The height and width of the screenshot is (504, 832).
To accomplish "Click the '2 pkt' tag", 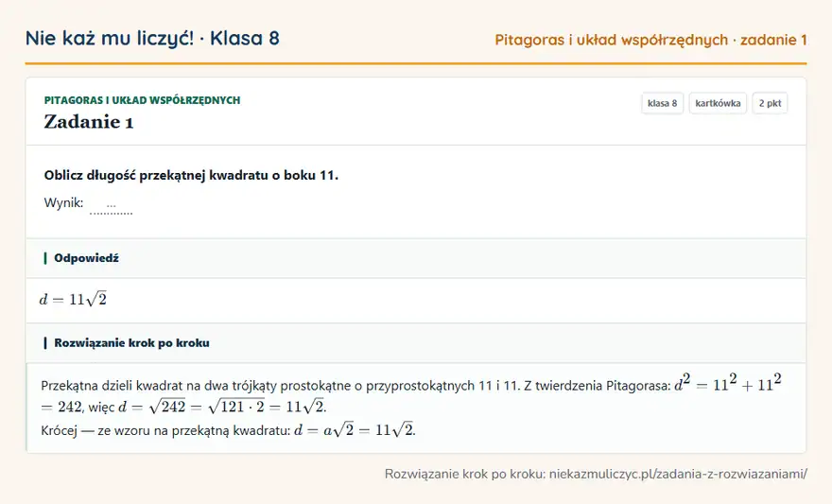I will tap(770, 103).
